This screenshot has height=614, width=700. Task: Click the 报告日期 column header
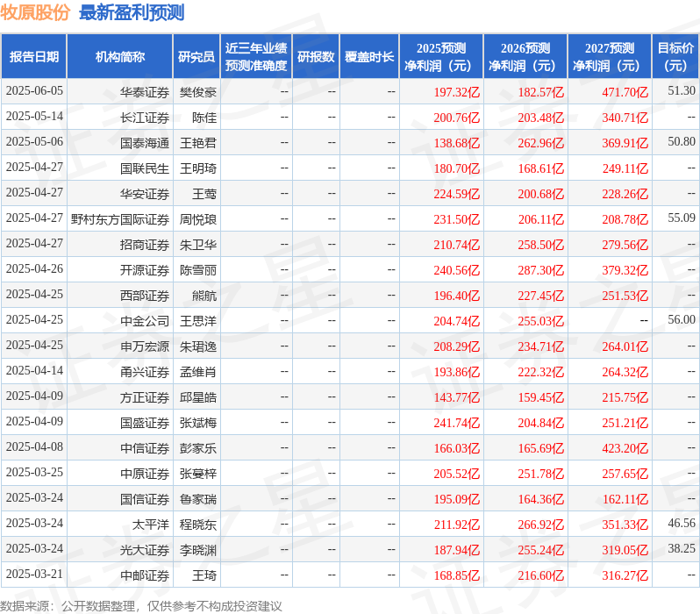coord(34,56)
